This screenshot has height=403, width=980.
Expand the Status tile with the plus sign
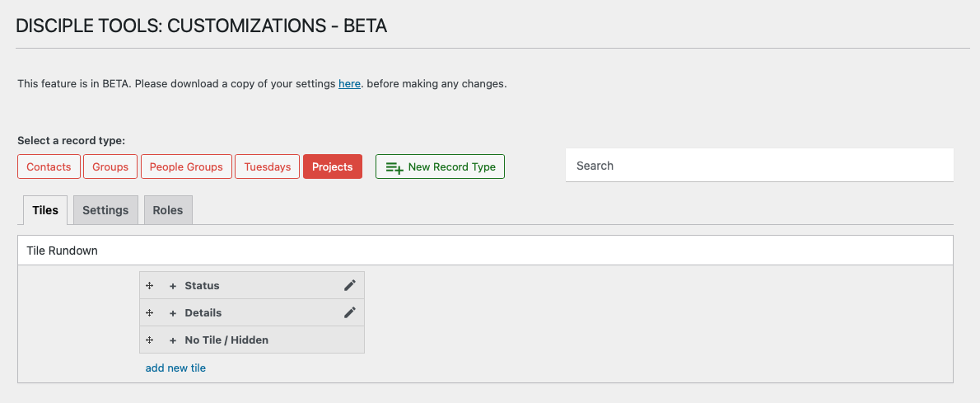click(x=173, y=286)
